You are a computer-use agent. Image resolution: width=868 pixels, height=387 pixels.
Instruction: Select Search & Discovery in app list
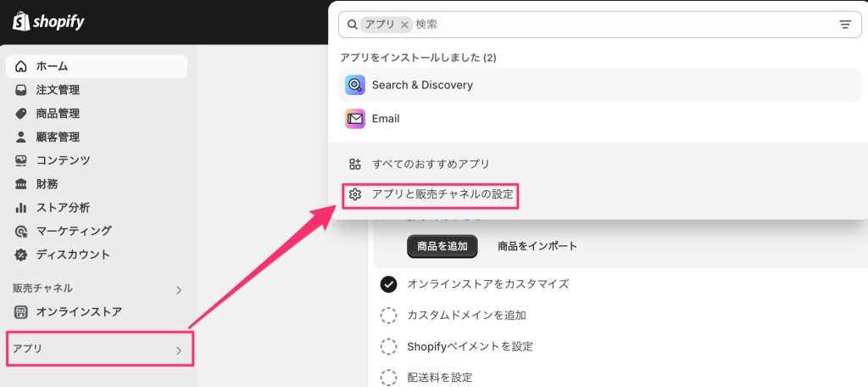click(600, 85)
